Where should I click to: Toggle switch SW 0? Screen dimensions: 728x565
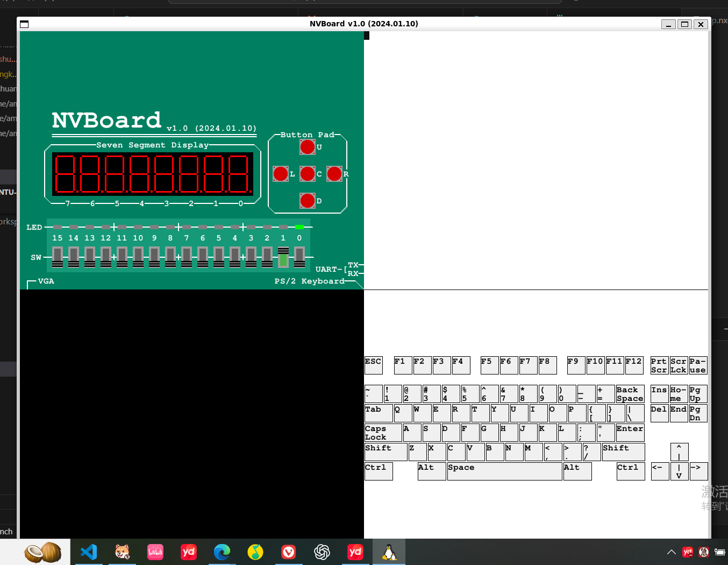tap(299, 257)
